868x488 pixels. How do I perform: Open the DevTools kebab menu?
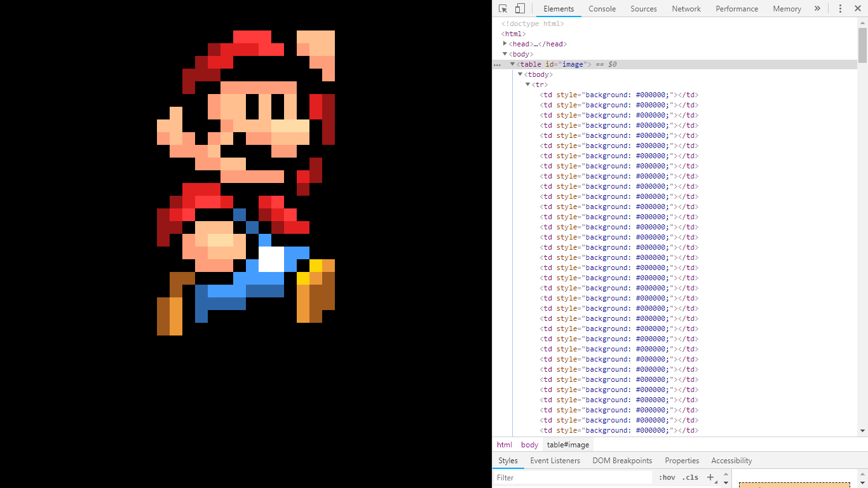click(840, 9)
